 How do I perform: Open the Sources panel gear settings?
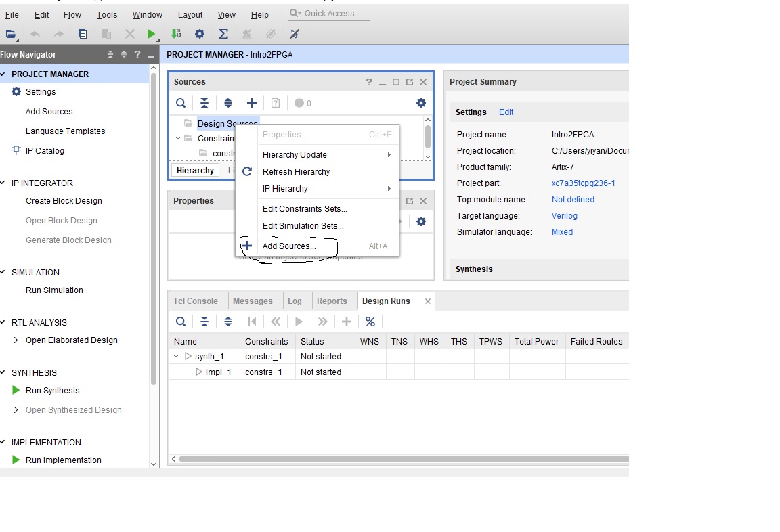(420, 103)
